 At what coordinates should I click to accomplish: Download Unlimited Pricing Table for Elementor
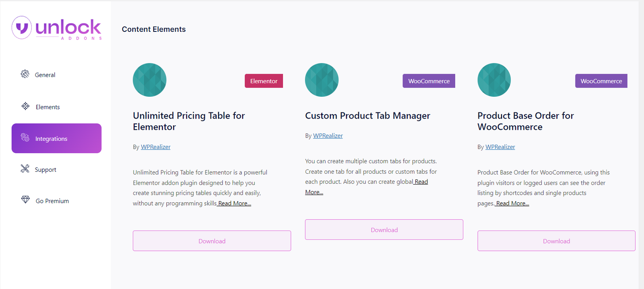[212, 241]
